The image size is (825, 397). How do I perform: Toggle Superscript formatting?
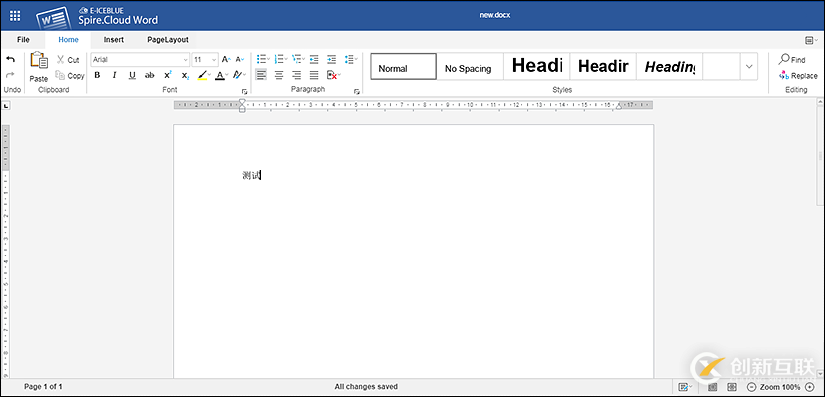(167, 75)
